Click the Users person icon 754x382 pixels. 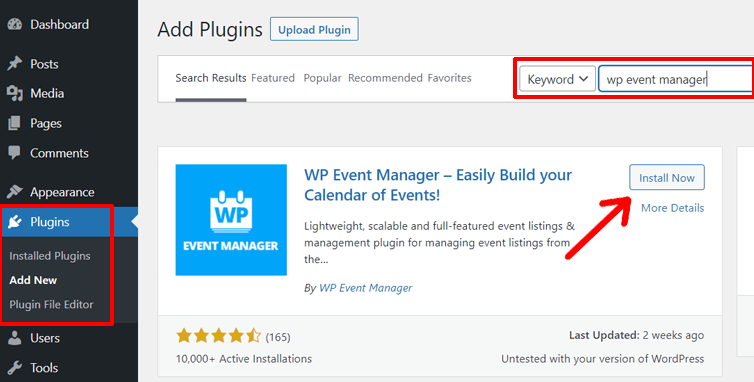[x=14, y=338]
